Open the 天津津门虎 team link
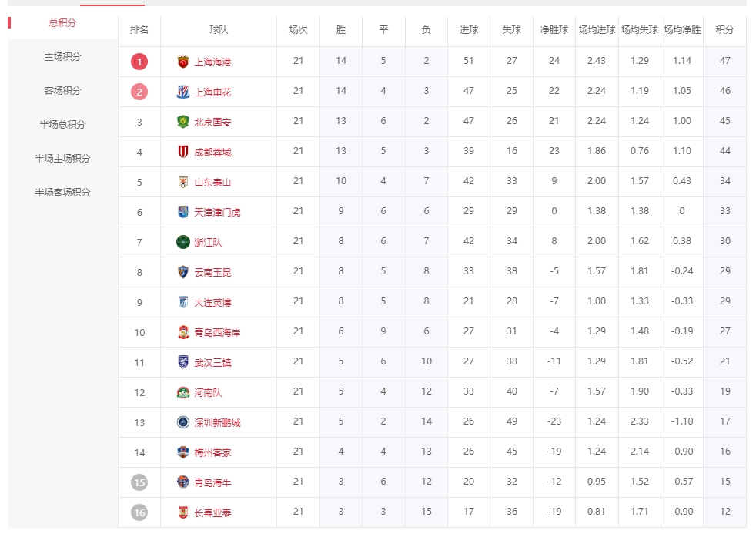 pos(217,212)
